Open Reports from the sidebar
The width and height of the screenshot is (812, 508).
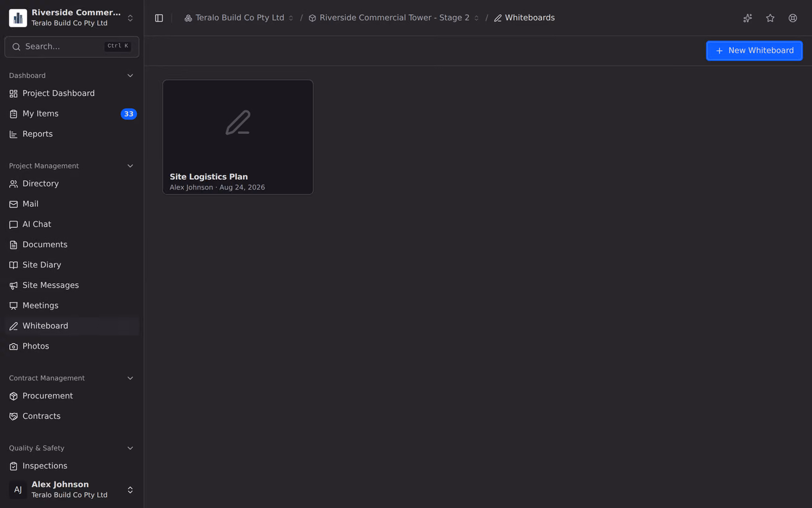pos(72,134)
